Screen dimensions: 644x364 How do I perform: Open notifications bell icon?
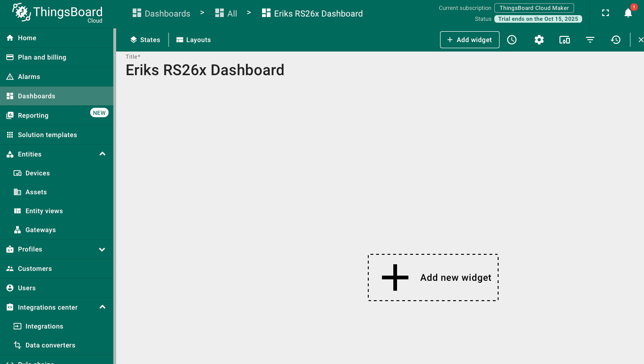click(x=628, y=13)
